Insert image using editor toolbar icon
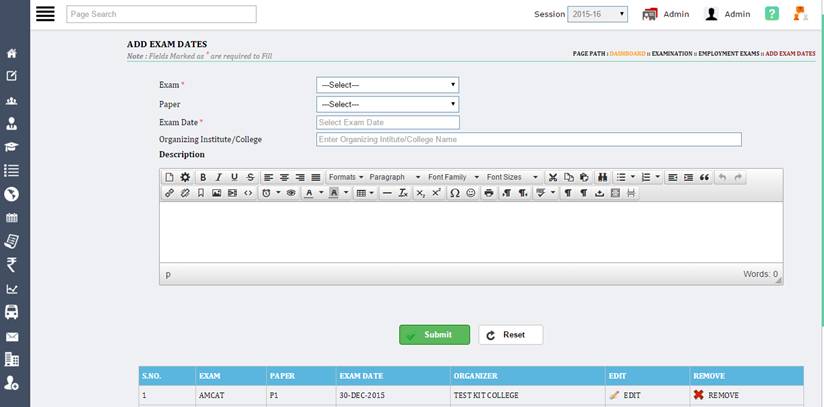 [216, 193]
